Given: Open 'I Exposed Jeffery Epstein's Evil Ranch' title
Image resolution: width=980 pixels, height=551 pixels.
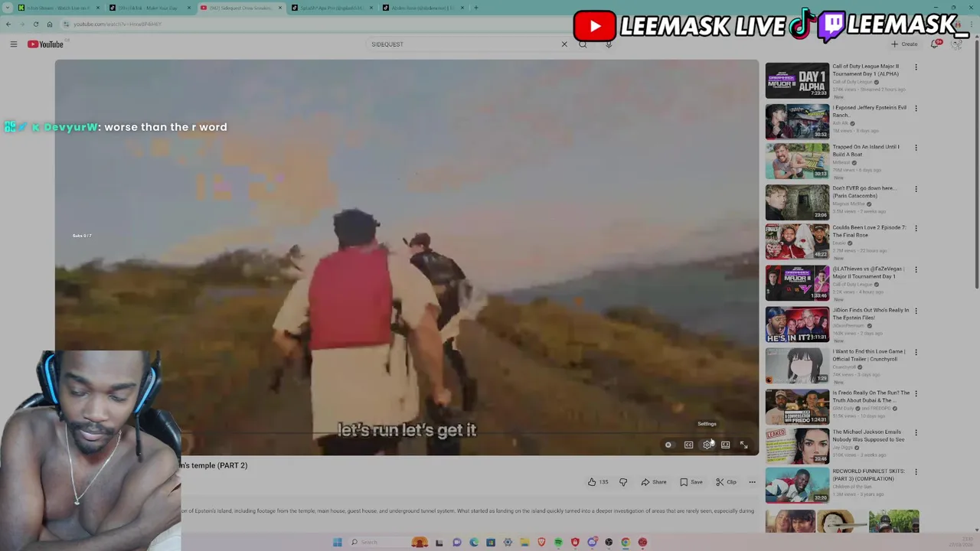Looking at the screenshot, I should 870,111.
